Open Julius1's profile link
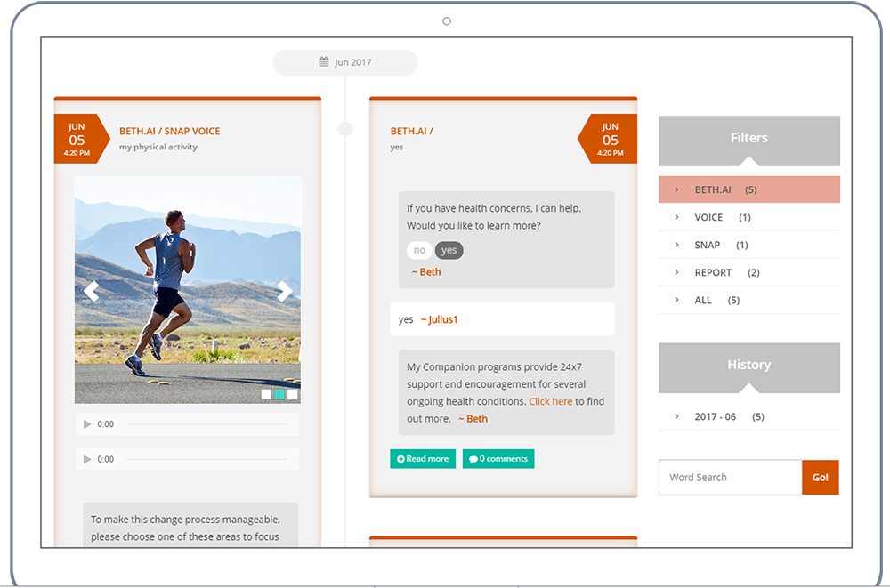Viewport: 890px width, 588px height. click(440, 319)
